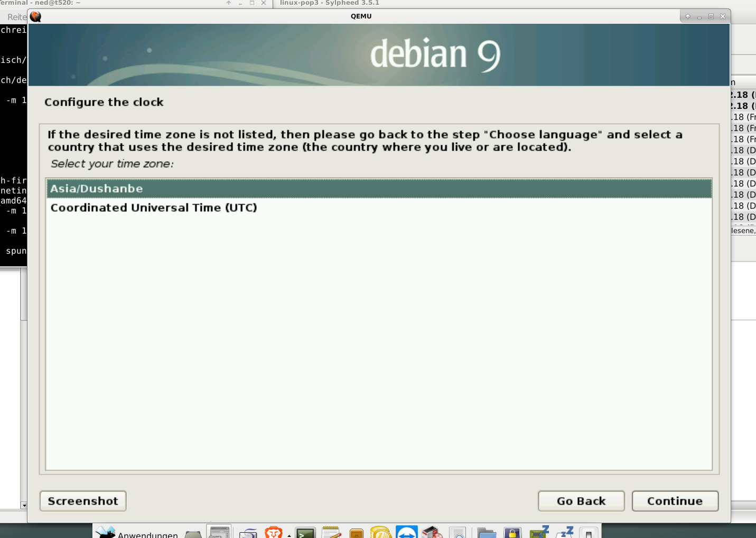The image size is (756, 538).
Task: Click scrollbar down arrow in Terminal window
Action: [x=24, y=506]
